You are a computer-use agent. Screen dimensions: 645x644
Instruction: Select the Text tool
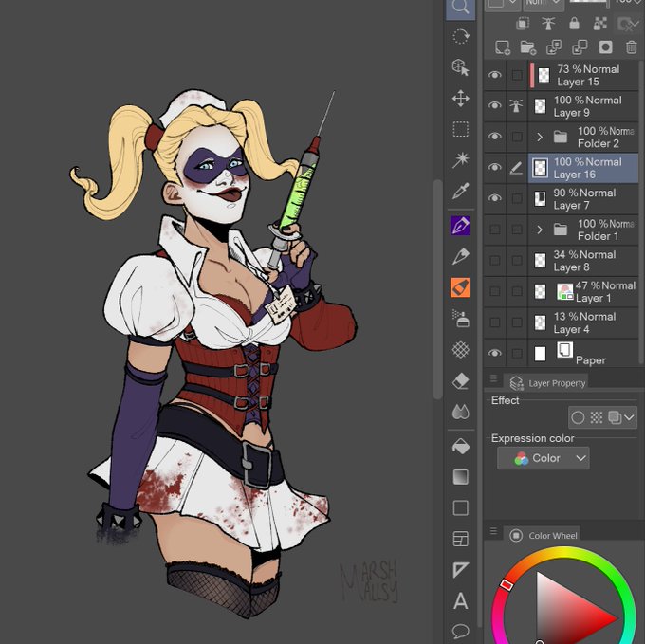coord(460,600)
